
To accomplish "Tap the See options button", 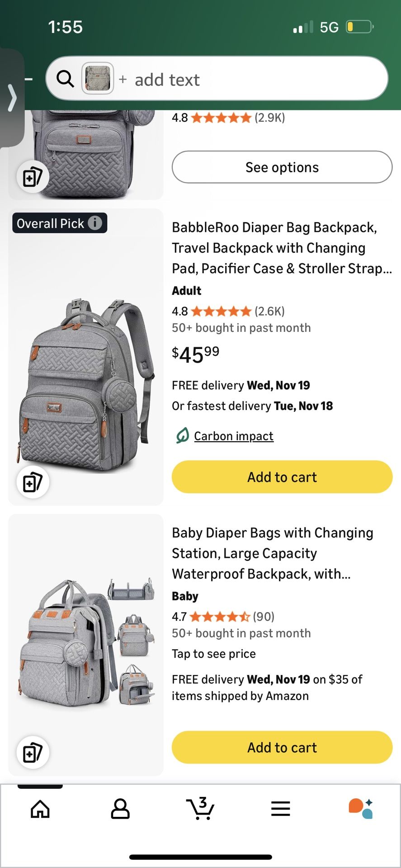I will (x=281, y=167).
